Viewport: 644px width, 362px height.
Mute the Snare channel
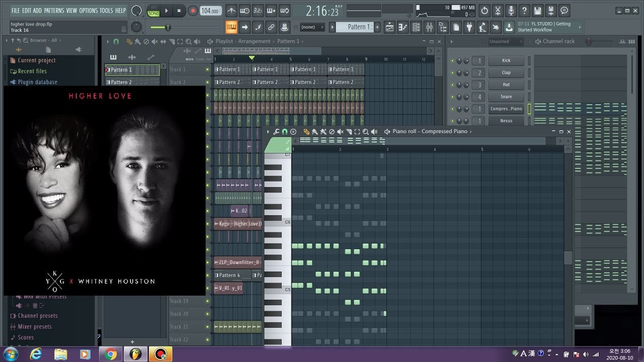[452, 97]
